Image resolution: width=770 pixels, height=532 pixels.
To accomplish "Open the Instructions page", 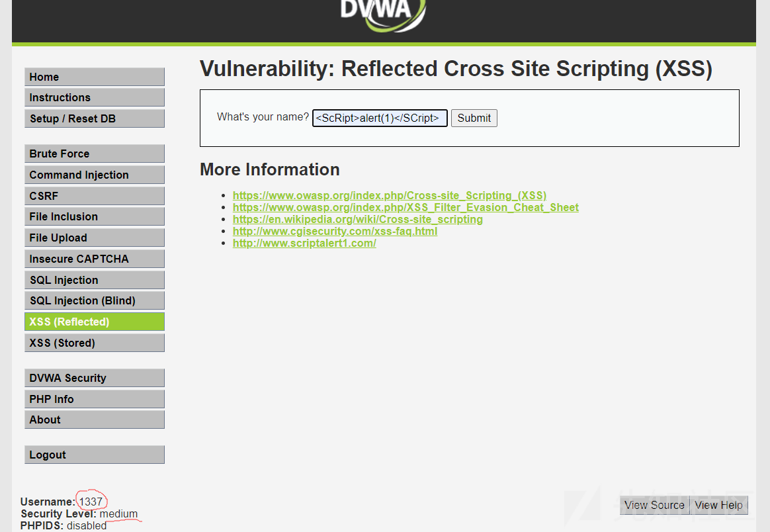I will [95, 98].
